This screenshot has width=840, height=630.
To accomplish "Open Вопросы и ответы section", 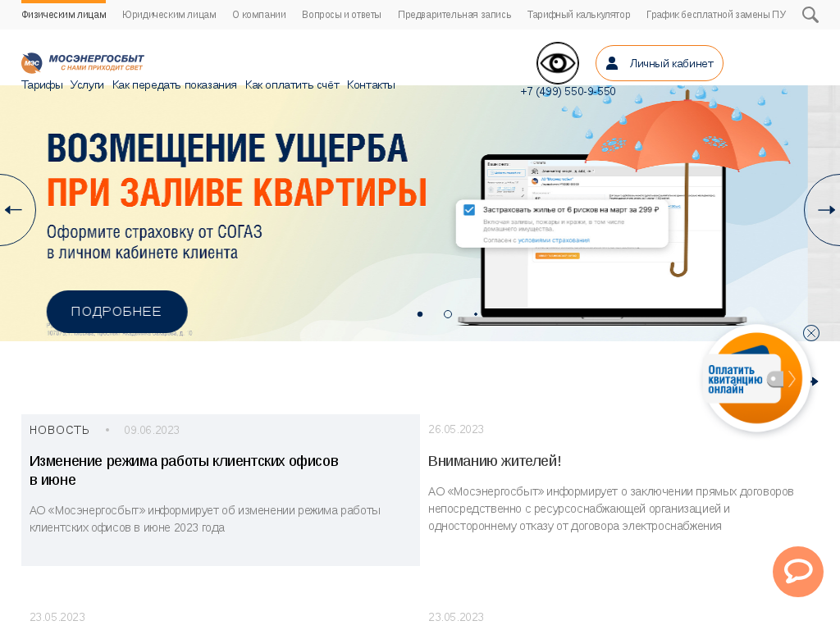I will (x=342, y=15).
